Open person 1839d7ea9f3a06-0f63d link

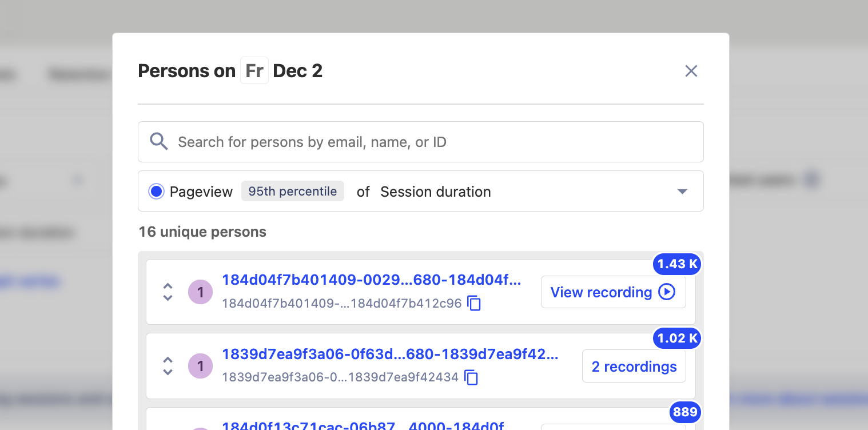tap(390, 354)
